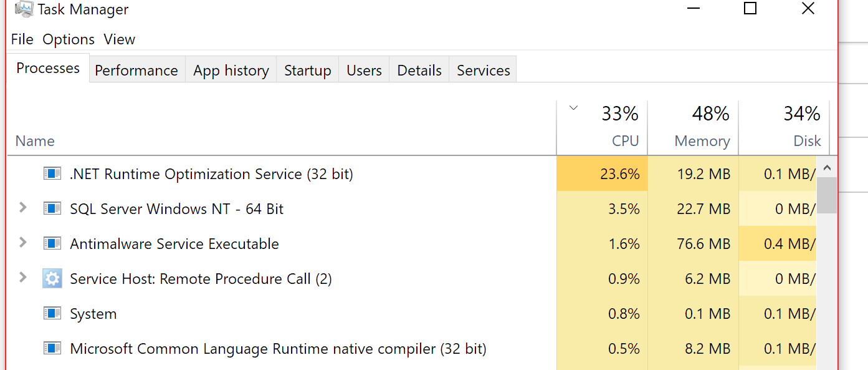The width and height of the screenshot is (868, 370).
Task: Open the View menu
Action: 119,39
